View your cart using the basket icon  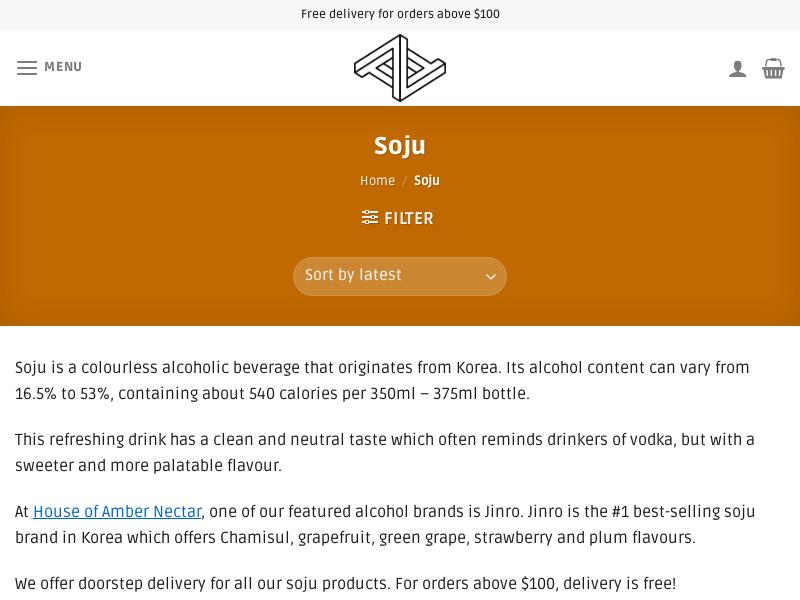coord(773,68)
